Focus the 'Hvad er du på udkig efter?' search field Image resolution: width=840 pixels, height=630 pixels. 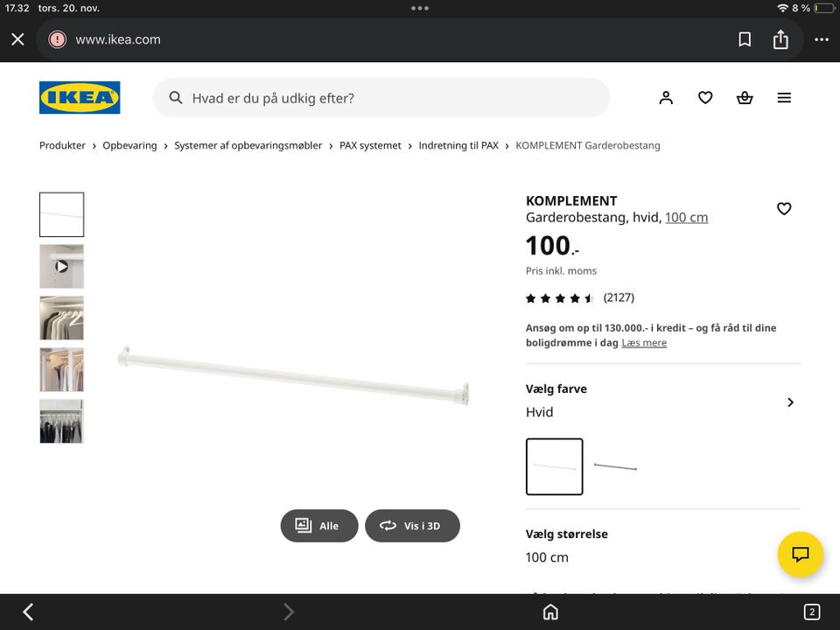(x=381, y=97)
